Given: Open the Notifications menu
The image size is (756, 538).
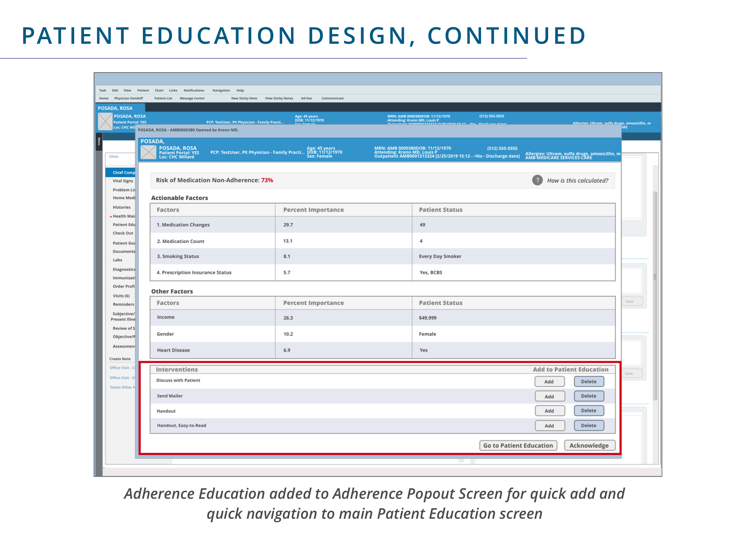Looking at the screenshot, I should coord(194,90).
